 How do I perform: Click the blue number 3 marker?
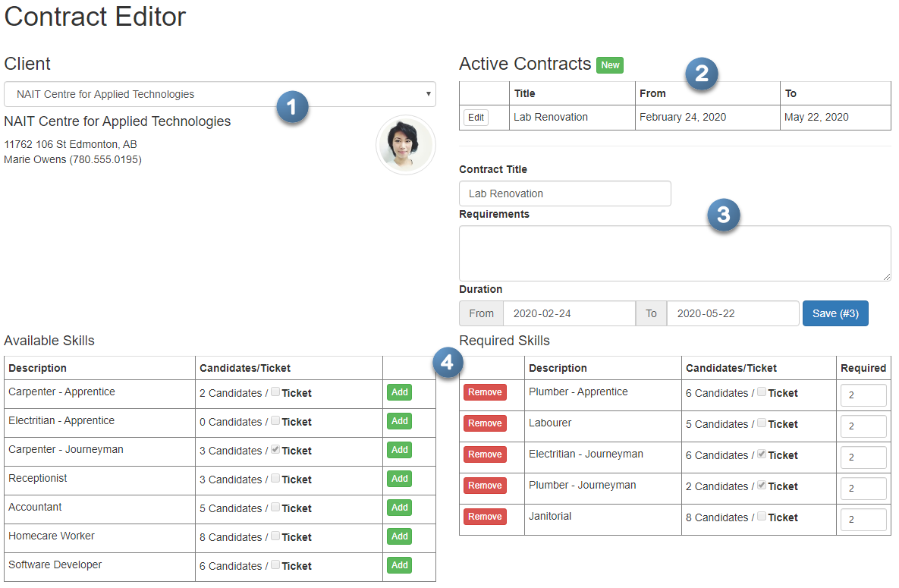pos(724,215)
